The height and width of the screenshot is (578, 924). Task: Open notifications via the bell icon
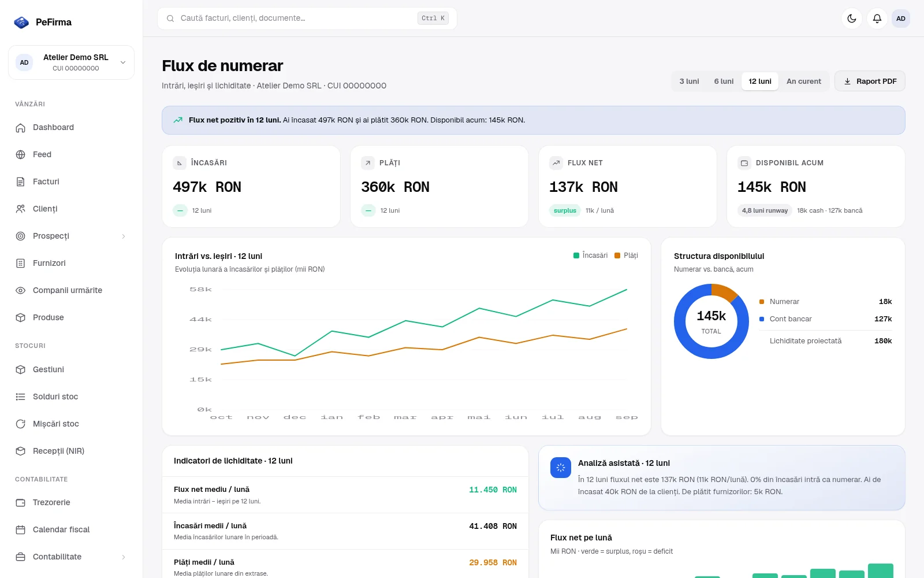[x=877, y=18]
